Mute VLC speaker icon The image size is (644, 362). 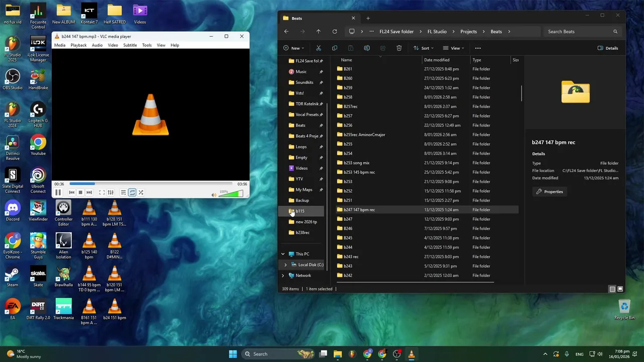pos(214,195)
